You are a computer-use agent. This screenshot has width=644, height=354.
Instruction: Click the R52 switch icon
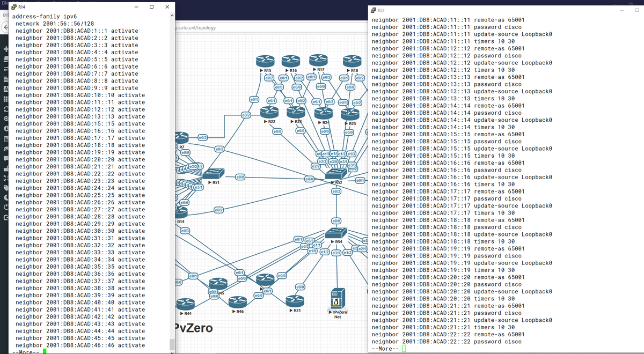[336, 174]
